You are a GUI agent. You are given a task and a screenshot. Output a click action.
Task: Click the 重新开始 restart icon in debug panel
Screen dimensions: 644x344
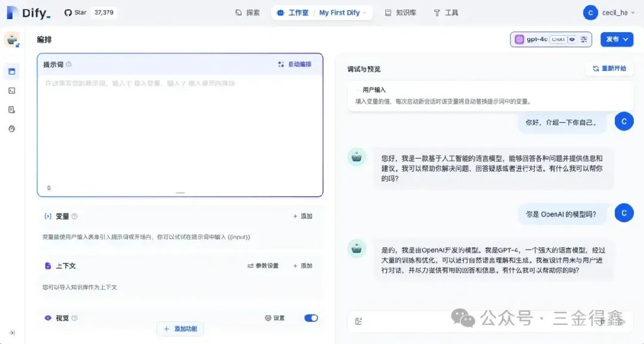(x=596, y=69)
